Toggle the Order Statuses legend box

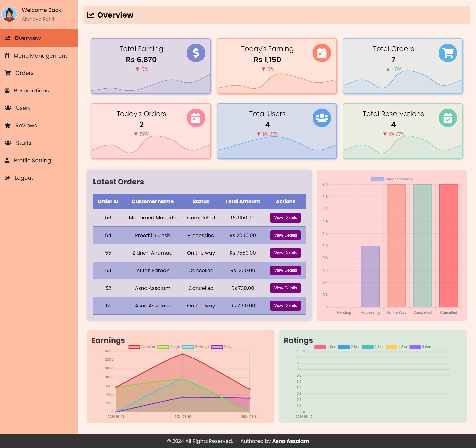(377, 179)
